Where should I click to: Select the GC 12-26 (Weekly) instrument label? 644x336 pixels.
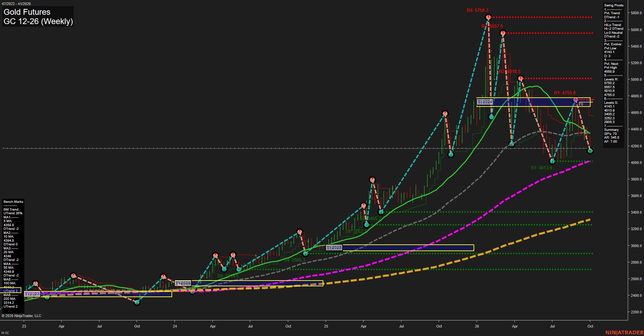38,22
